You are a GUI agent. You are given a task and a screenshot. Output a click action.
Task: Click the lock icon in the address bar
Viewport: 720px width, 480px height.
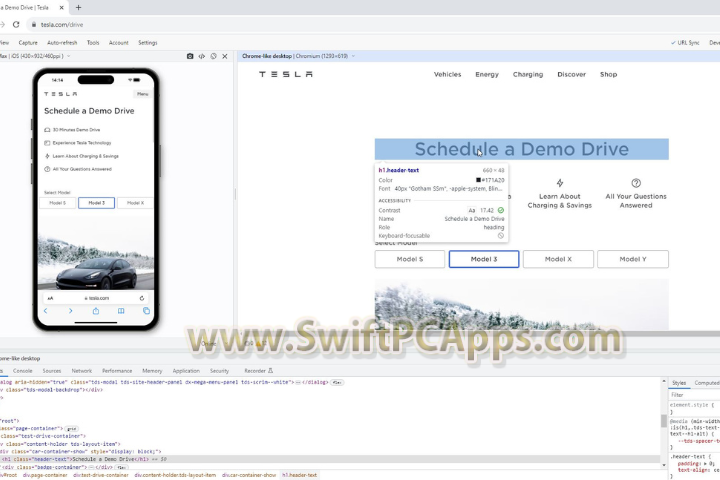point(34,25)
